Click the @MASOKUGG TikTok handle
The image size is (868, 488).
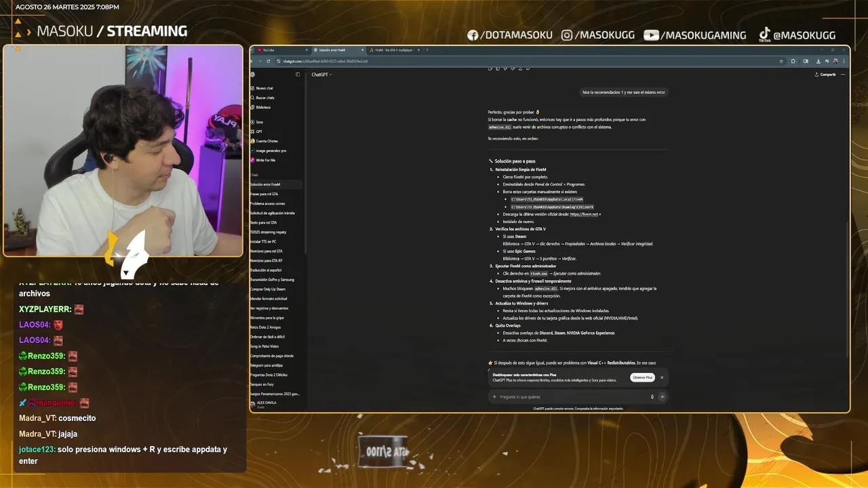pos(797,35)
